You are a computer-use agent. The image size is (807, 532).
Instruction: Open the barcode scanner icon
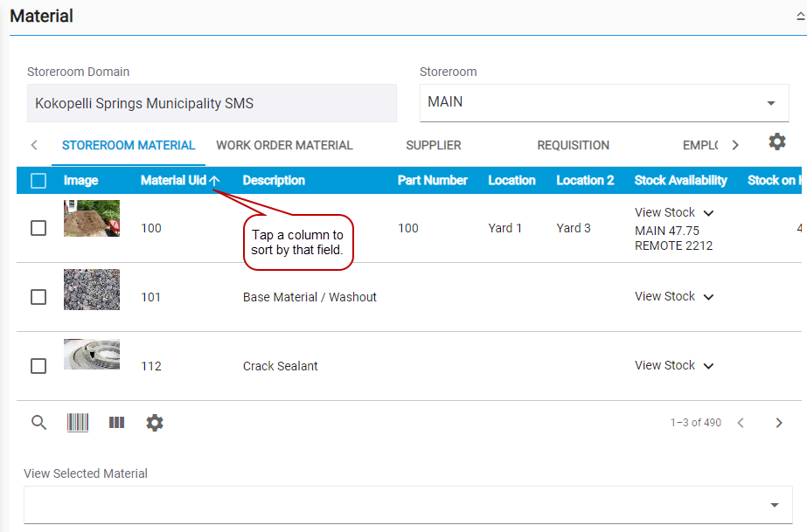[78, 423]
